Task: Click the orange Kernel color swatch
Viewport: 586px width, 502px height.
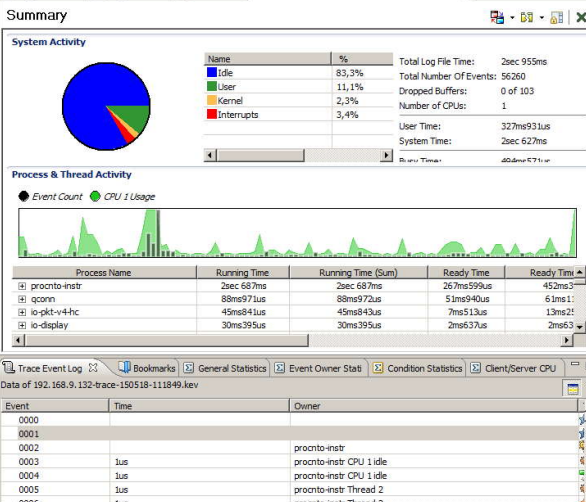Action: [x=212, y=100]
